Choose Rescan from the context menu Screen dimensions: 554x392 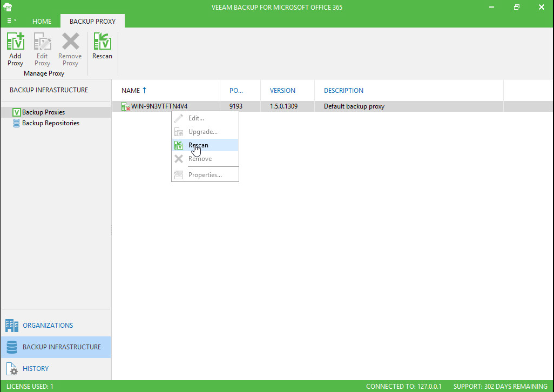coord(198,145)
